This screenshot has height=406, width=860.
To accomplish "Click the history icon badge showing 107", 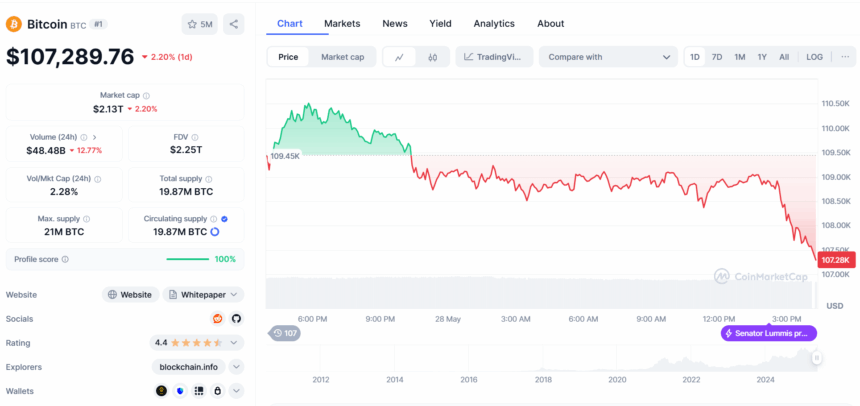I will 285,333.
